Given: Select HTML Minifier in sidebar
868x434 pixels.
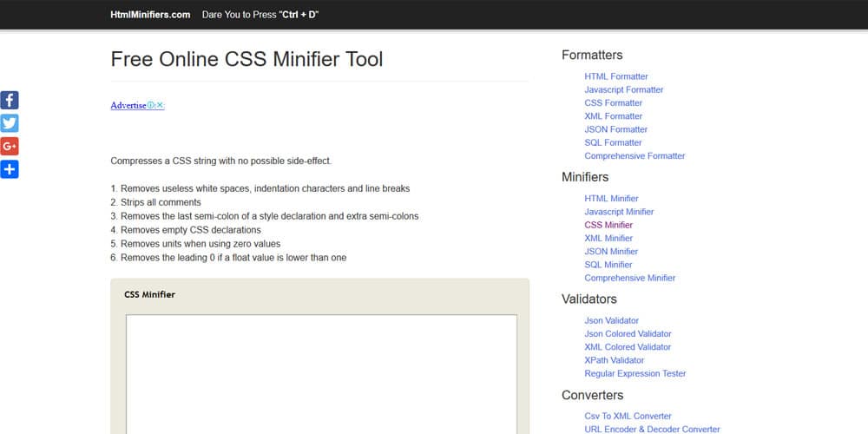Looking at the screenshot, I should point(611,199).
